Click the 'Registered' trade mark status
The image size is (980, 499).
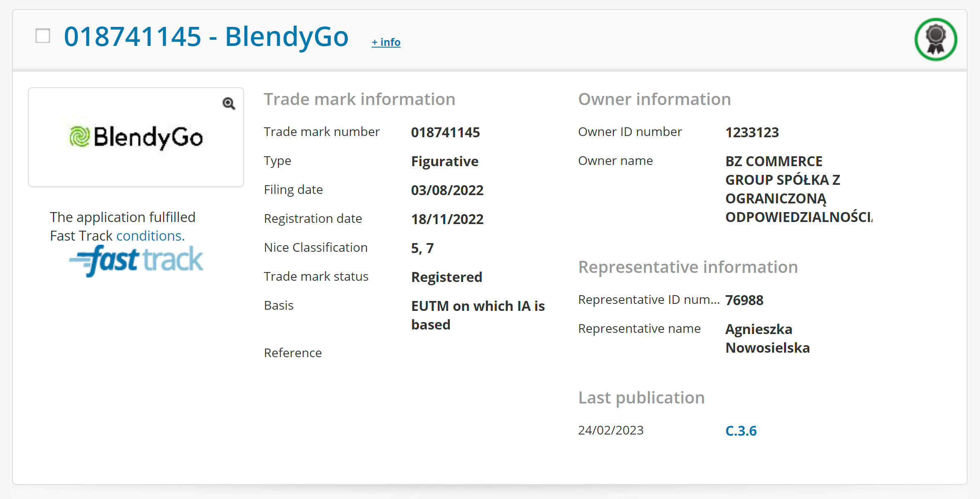coord(447,277)
